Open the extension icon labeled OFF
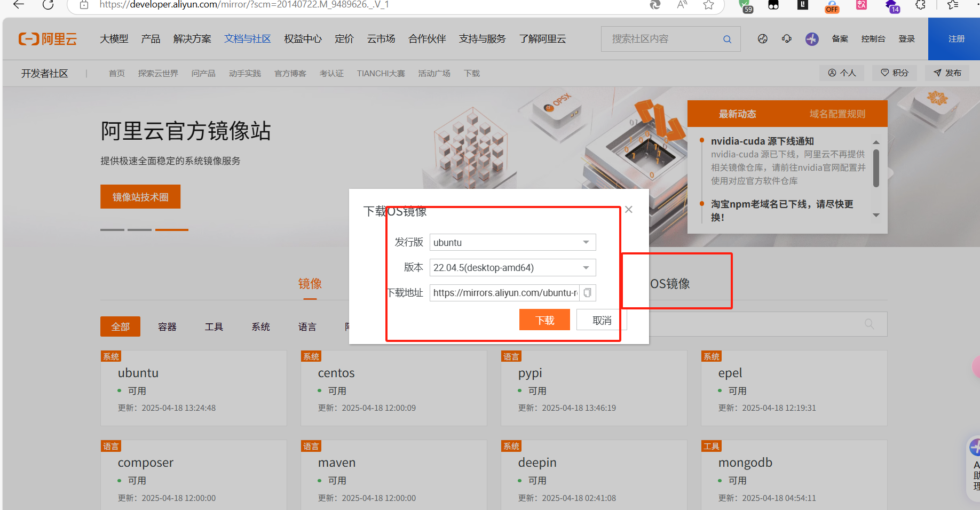Image resolution: width=980 pixels, height=510 pixels. click(832, 6)
